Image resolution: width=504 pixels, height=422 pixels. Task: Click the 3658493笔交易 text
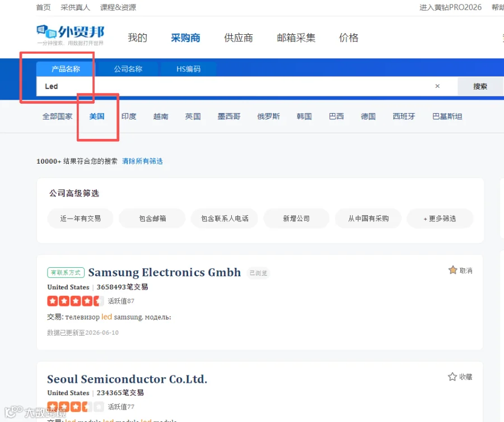(x=122, y=287)
